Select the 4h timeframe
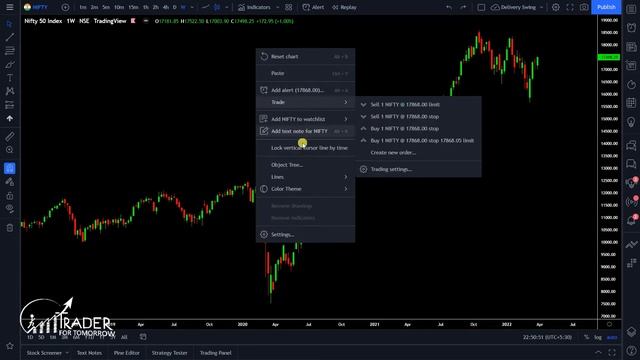640x360 pixels. click(166, 7)
